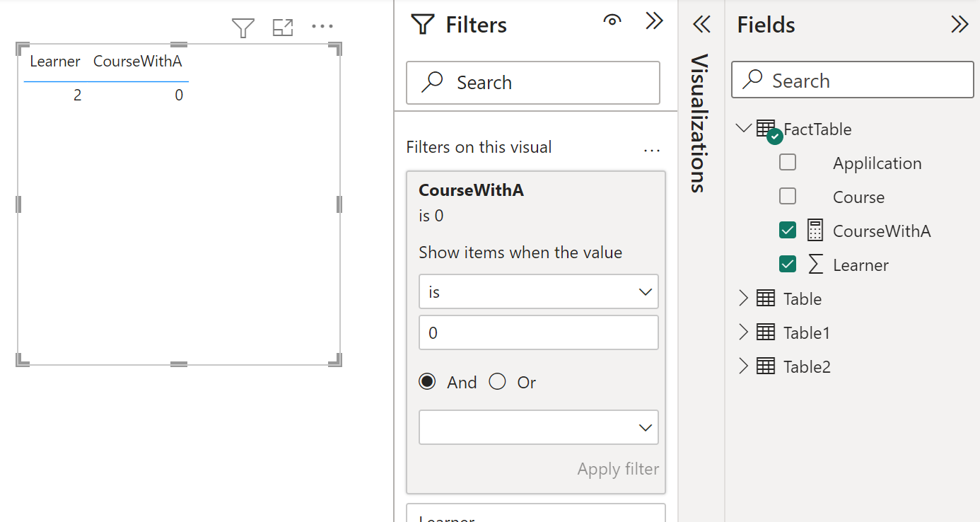
Task: Click the Table1 table icon
Action: (x=766, y=332)
